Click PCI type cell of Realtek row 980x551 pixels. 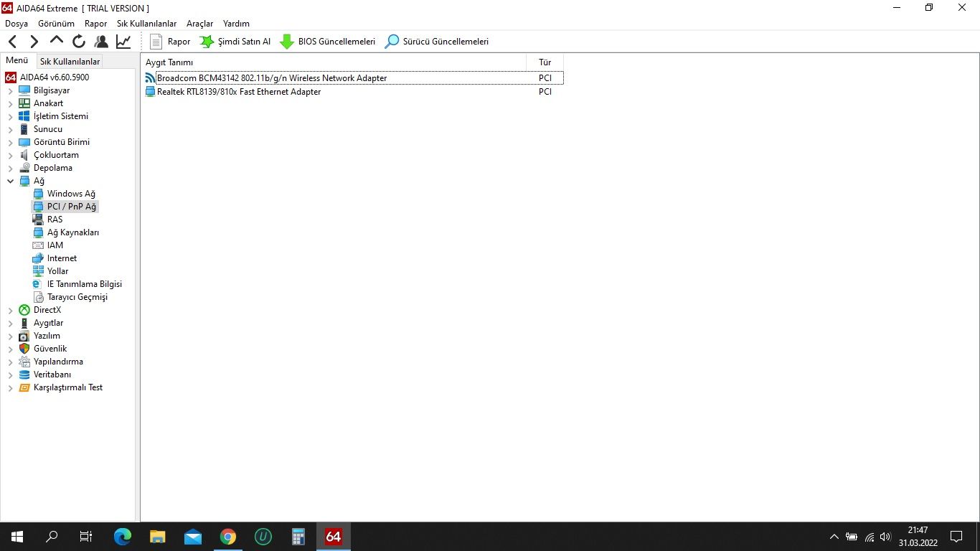click(x=545, y=92)
